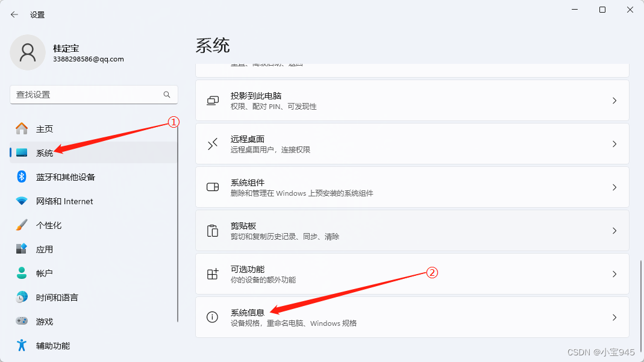Click the text 权限、配对 PIN、可发现性
Image resolution: width=644 pixels, height=362 pixels.
274,107
